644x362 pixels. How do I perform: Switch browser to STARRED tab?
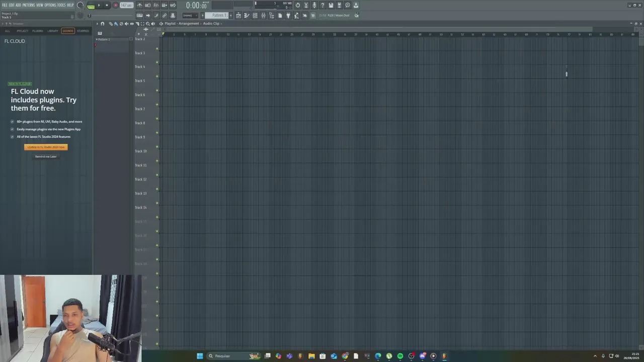(x=83, y=31)
